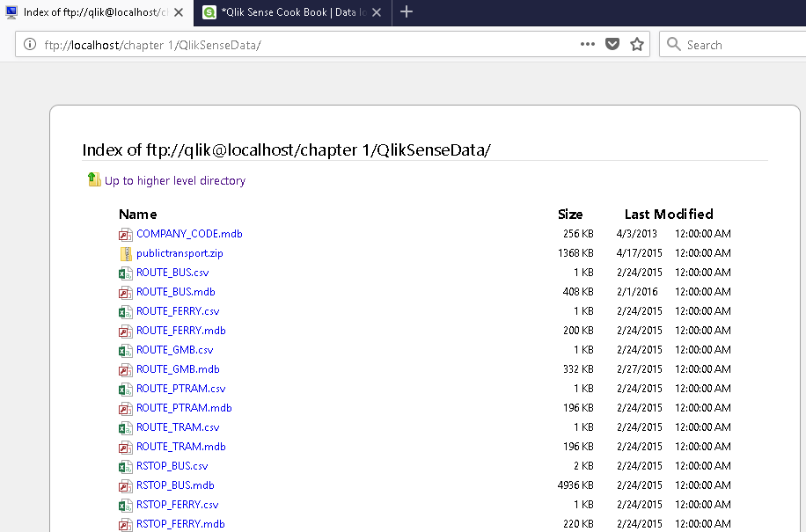Open RSTOP_BUS.csv link

click(172, 466)
